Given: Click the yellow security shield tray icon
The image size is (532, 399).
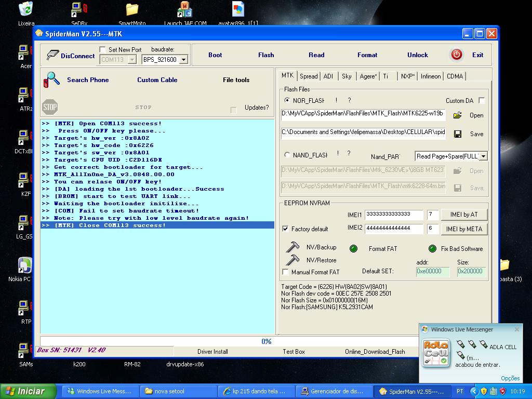Looking at the screenshot, I should click(484, 391).
